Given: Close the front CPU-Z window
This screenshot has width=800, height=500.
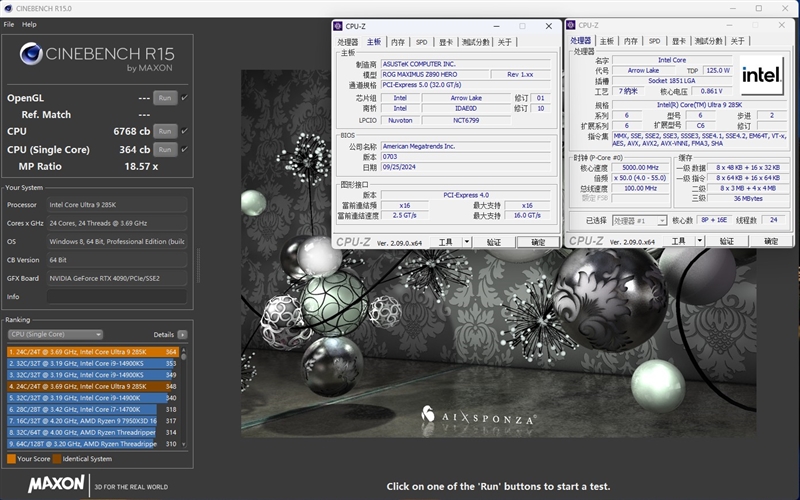Looking at the screenshot, I should [548, 26].
